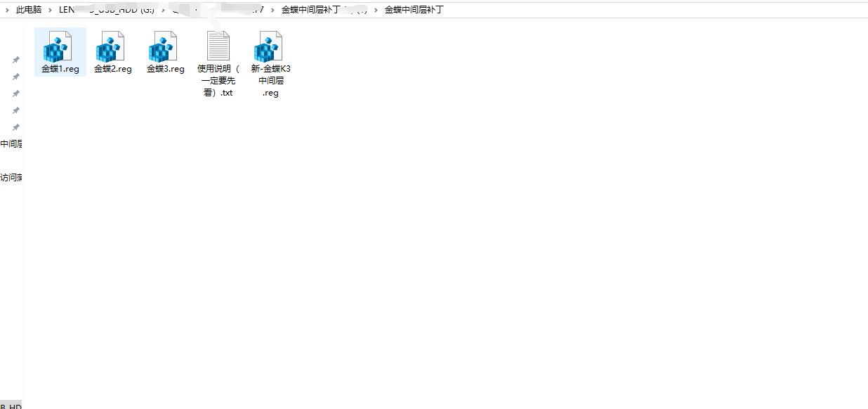Expand the chevron before 此电脑 in address bar

pos(7,10)
